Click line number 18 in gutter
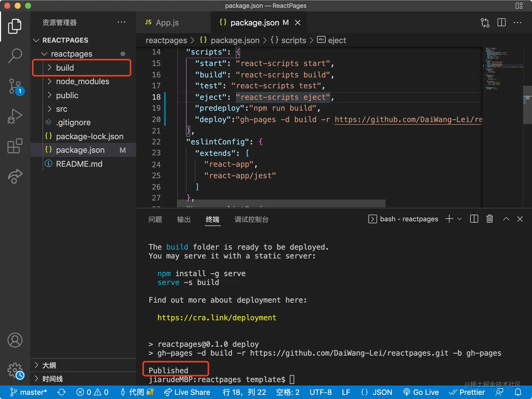The image size is (532, 399). (x=156, y=97)
